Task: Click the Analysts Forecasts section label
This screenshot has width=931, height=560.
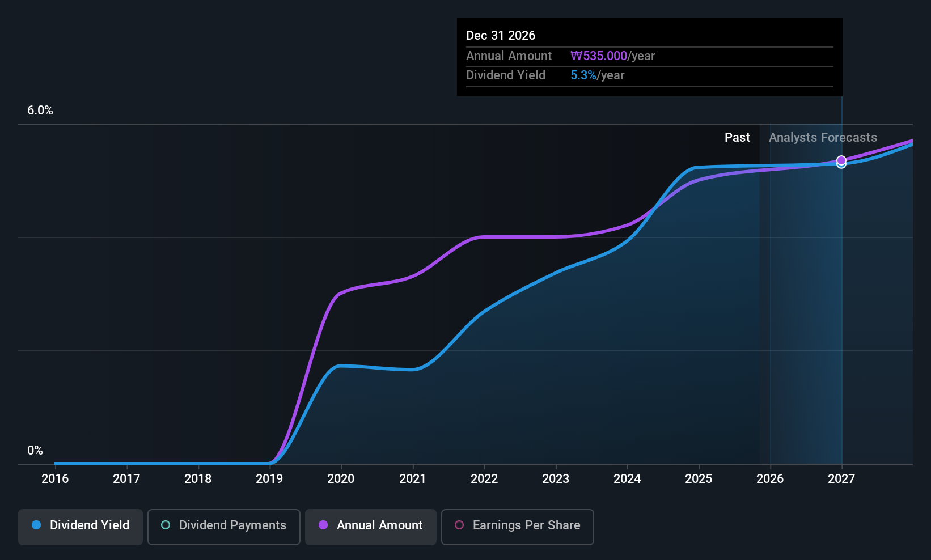Action: pos(823,138)
